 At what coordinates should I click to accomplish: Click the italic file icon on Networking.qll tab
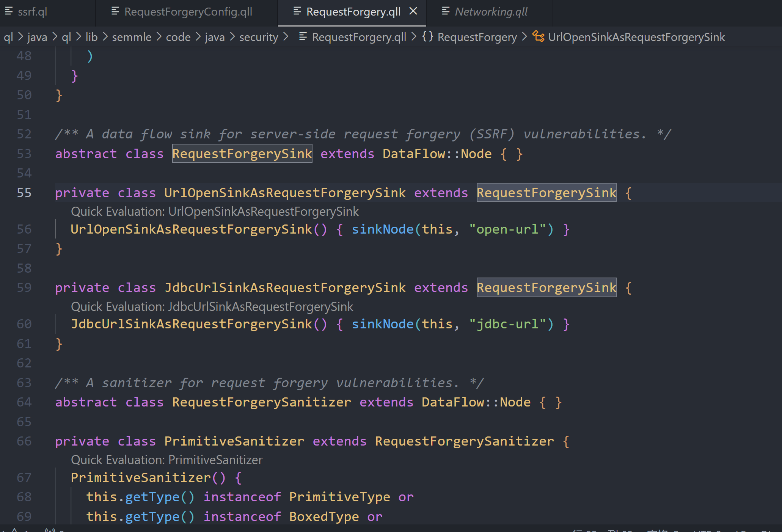[446, 11]
